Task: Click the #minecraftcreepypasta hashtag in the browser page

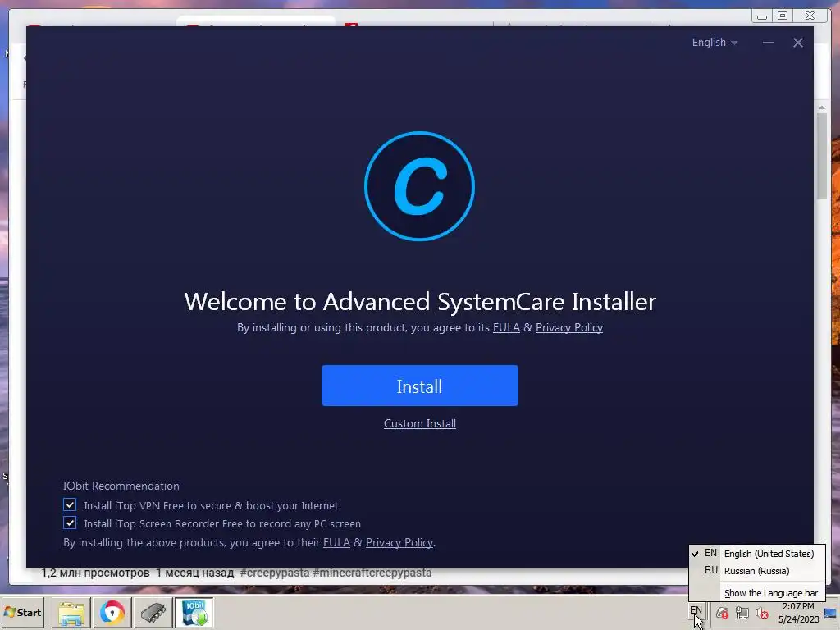Action: [372, 573]
